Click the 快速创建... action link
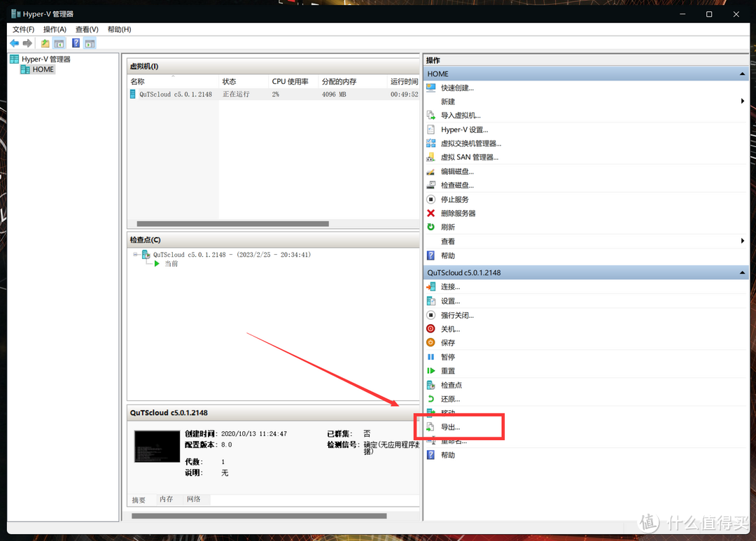The image size is (756, 541). 457,87
